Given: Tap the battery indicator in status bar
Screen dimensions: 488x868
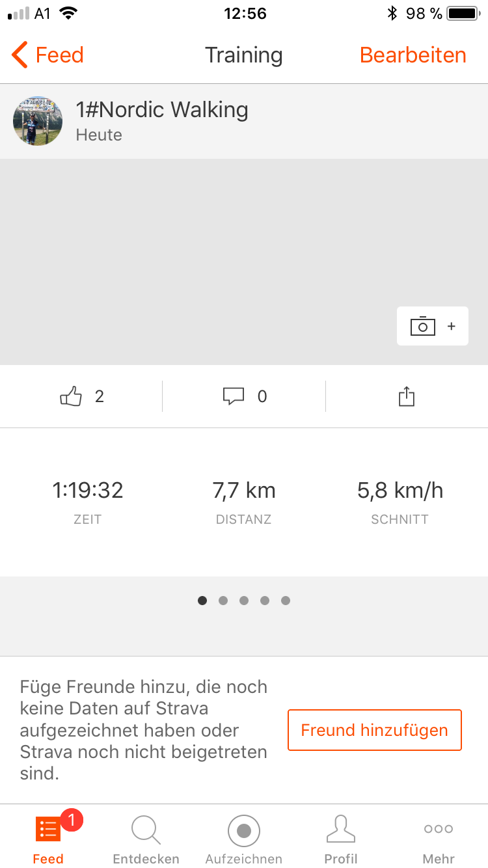Looking at the screenshot, I should point(462,13).
